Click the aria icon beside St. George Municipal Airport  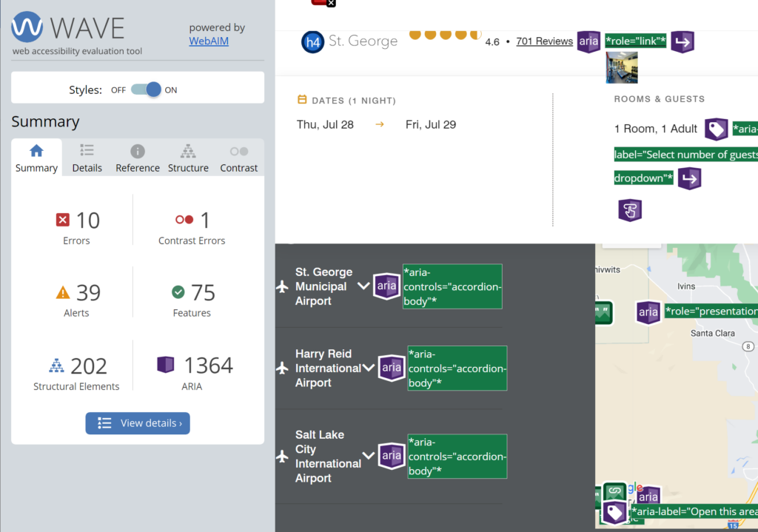(x=386, y=286)
